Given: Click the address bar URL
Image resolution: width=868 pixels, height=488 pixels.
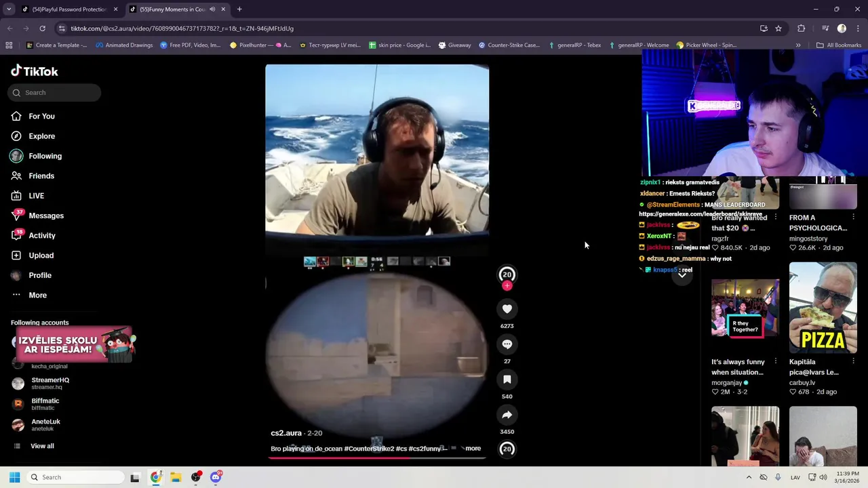Looking at the screenshot, I should (x=182, y=28).
